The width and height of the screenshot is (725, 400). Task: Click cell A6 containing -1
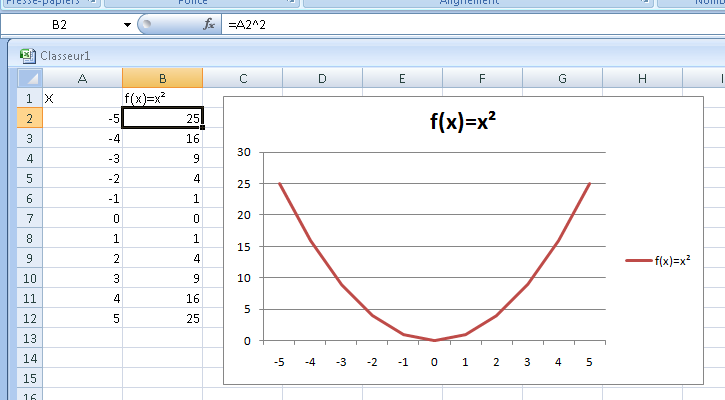(82, 198)
